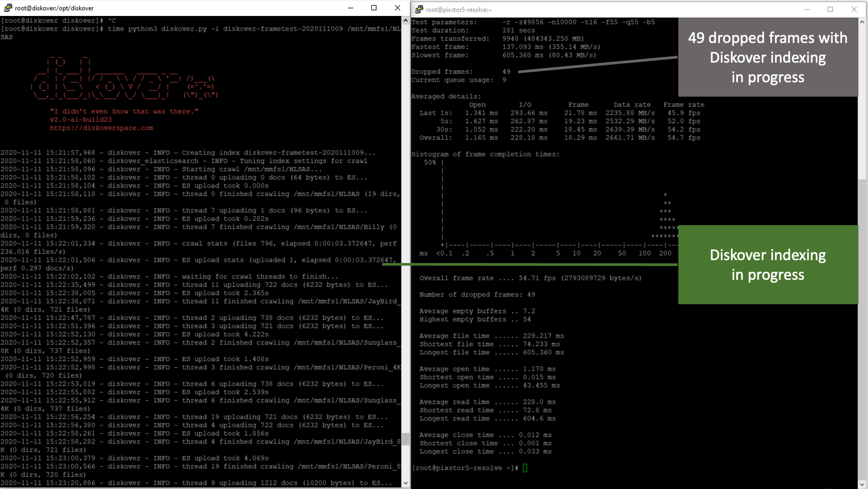Click the root@diskover:/opt/diskover title bar text

(x=54, y=8)
